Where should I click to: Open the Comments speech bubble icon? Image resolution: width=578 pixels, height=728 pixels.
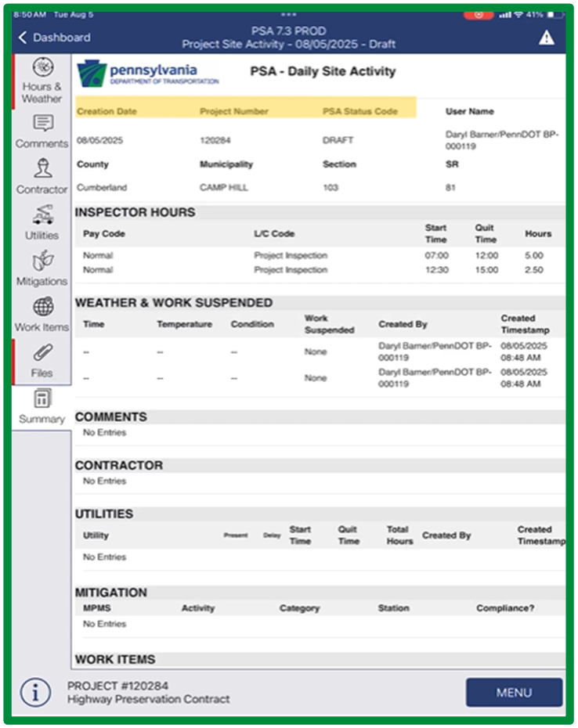click(x=43, y=124)
